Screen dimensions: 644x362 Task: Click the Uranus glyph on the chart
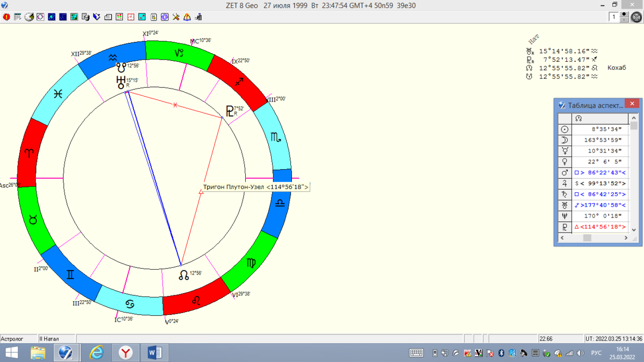(x=121, y=82)
